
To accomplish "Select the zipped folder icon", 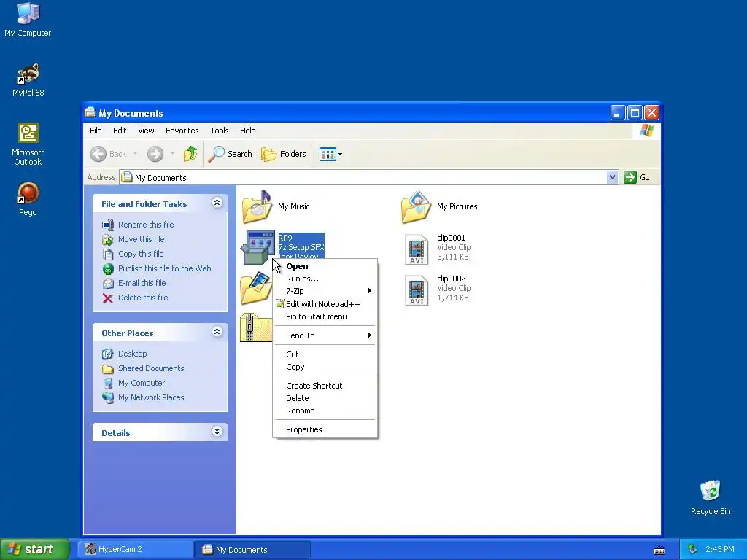I will (x=256, y=327).
